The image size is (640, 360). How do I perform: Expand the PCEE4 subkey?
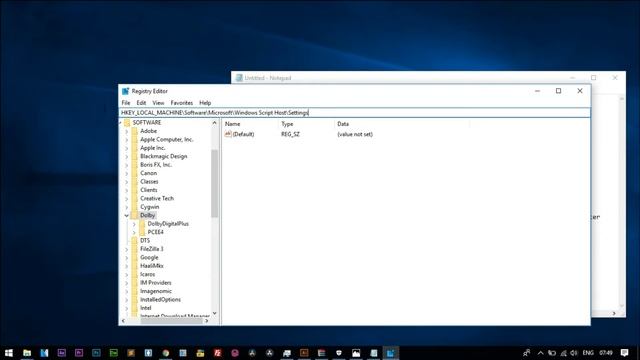[134, 232]
